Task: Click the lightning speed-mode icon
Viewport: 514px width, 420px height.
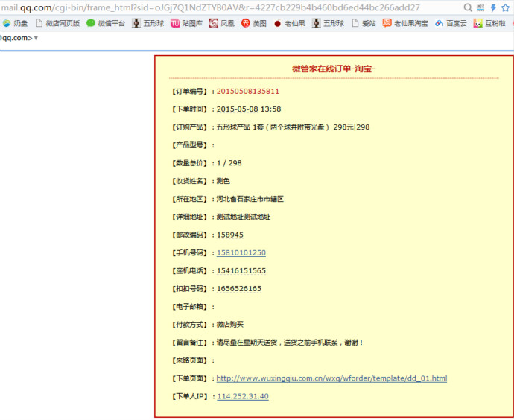Action: click(493, 8)
